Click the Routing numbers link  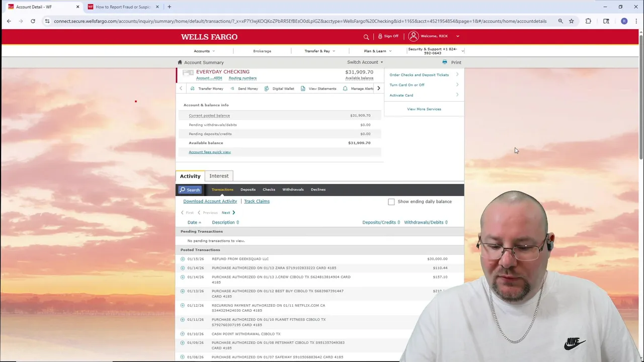(x=243, y=78)
